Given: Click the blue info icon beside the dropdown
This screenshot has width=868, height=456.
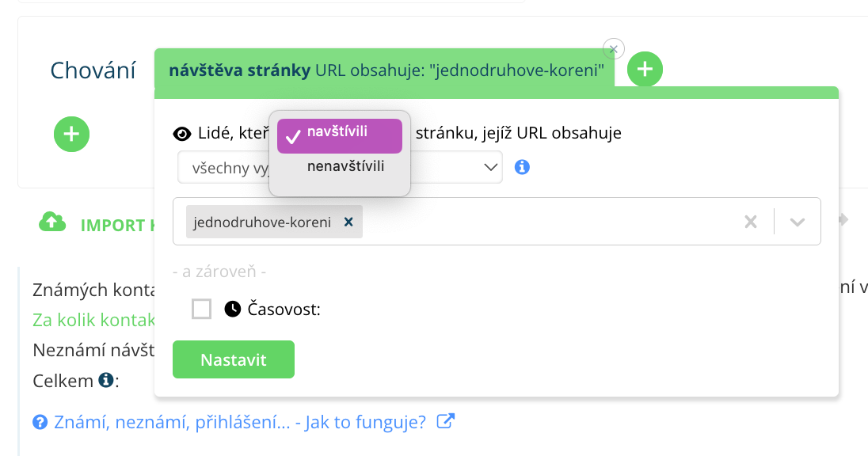Looking at the screenshot, I should (x=522, y=167).
